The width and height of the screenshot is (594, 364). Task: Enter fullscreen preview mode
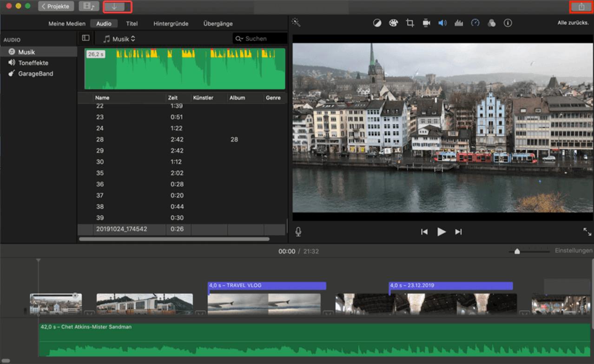587,232
